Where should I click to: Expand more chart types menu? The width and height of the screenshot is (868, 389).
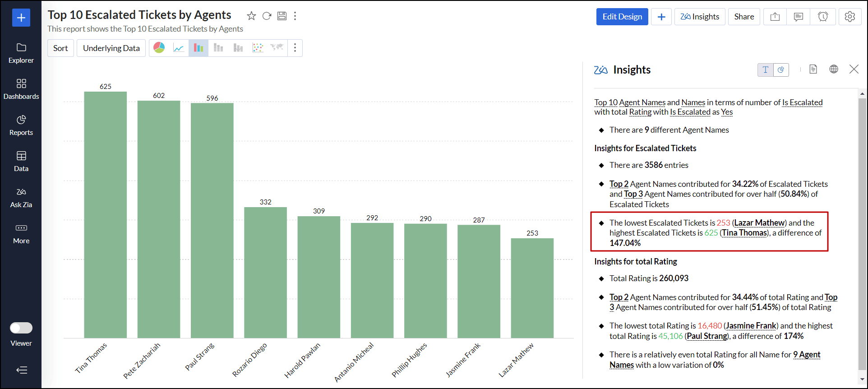[x=295, y=48]
